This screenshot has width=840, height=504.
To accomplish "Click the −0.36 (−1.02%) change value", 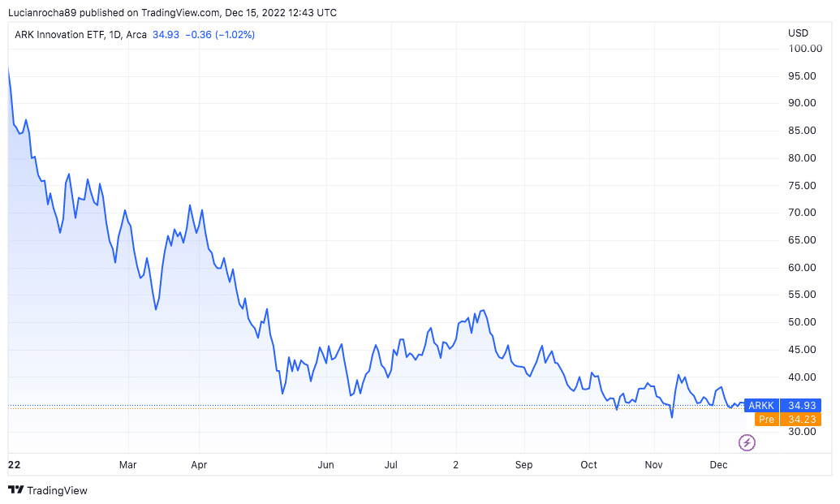I will pyautogui.click(x=220, y=35).
